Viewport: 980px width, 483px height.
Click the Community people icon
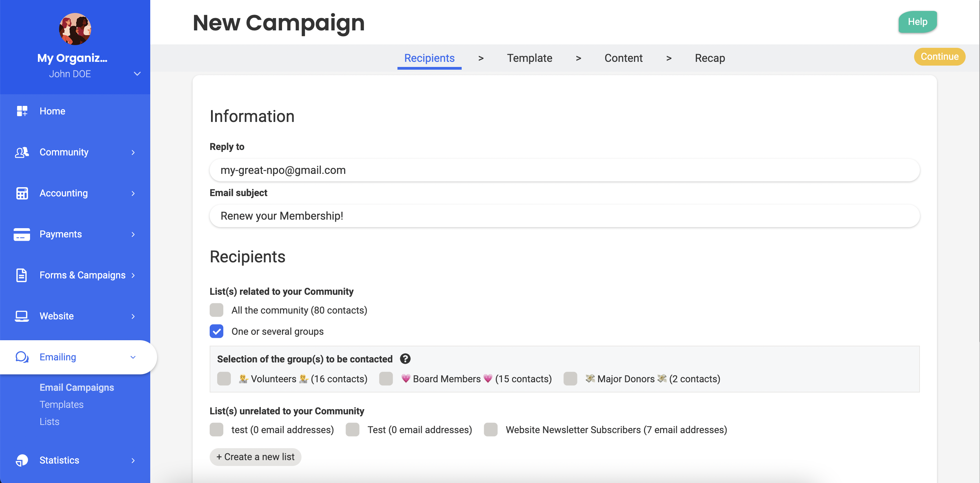pyautogui.click(x=22, y=152)
